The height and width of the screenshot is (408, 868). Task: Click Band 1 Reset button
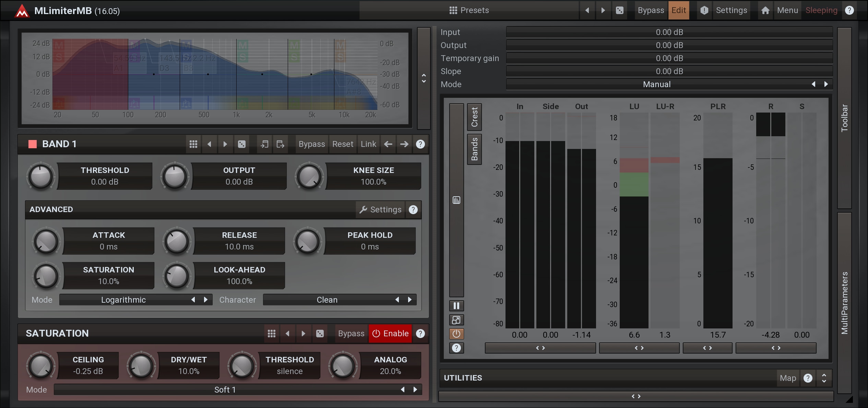(343, 144)
